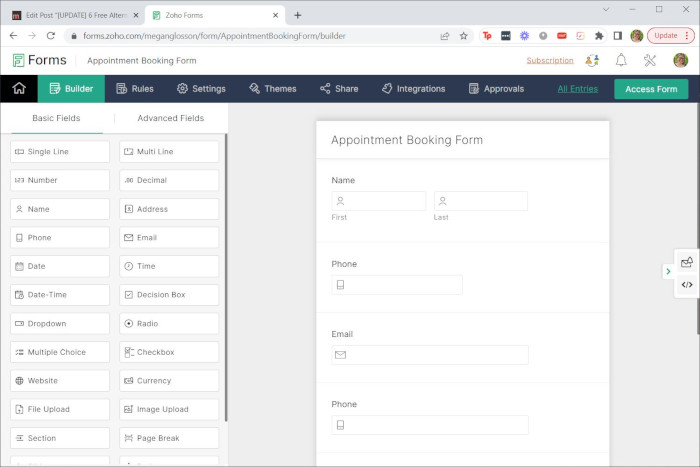Open the notifications bell
This screenshot has height=467, width=700.
[621, 60]
